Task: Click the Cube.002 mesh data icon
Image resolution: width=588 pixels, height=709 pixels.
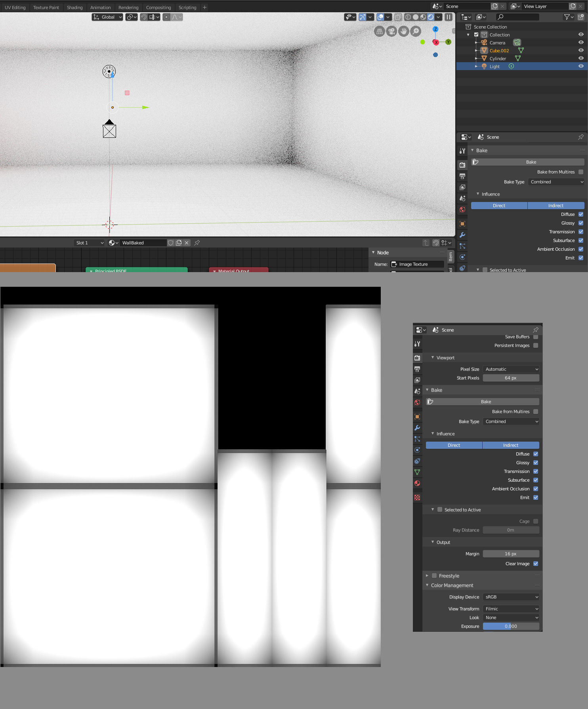Action: [521, 50]
